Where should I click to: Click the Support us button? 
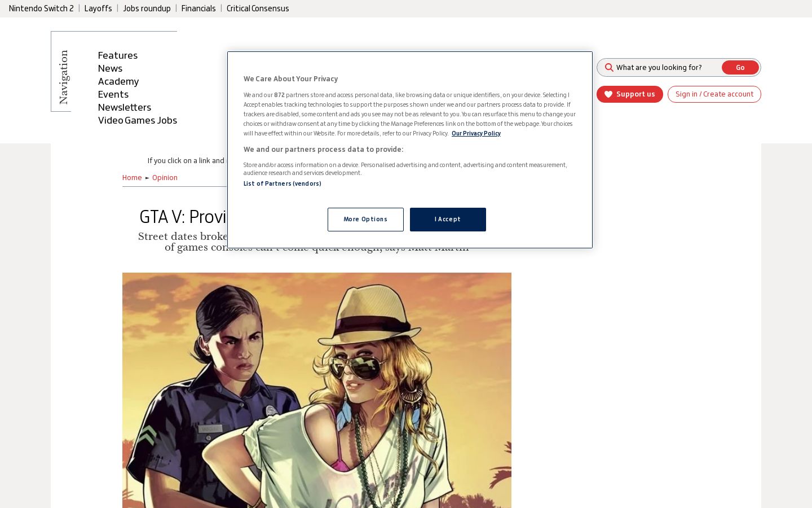(x=630, y=94)
